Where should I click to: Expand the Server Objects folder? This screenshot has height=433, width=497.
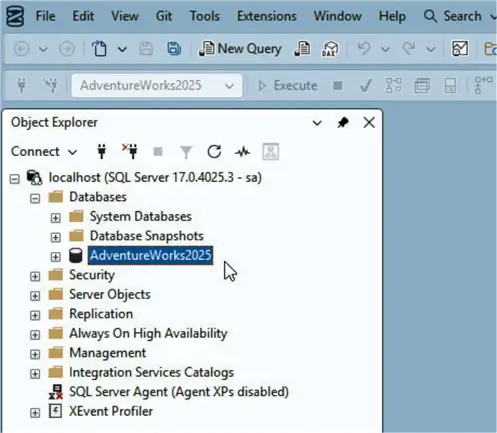coord(35,296)
